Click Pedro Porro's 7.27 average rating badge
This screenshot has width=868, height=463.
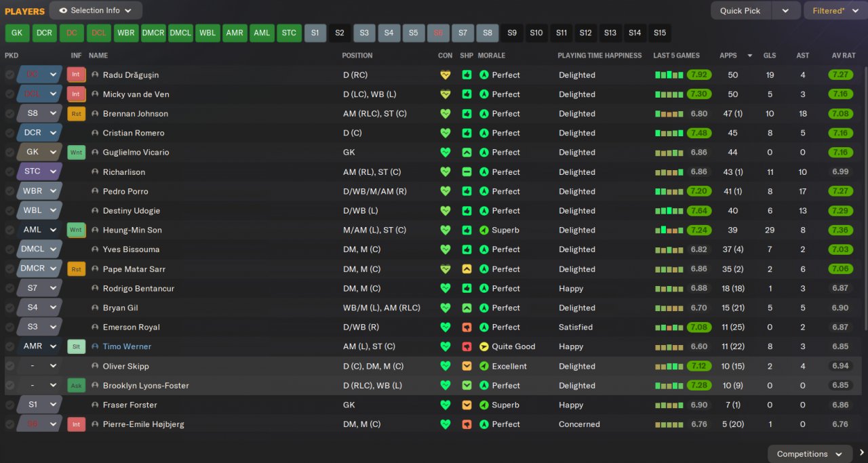click(840, 191)
